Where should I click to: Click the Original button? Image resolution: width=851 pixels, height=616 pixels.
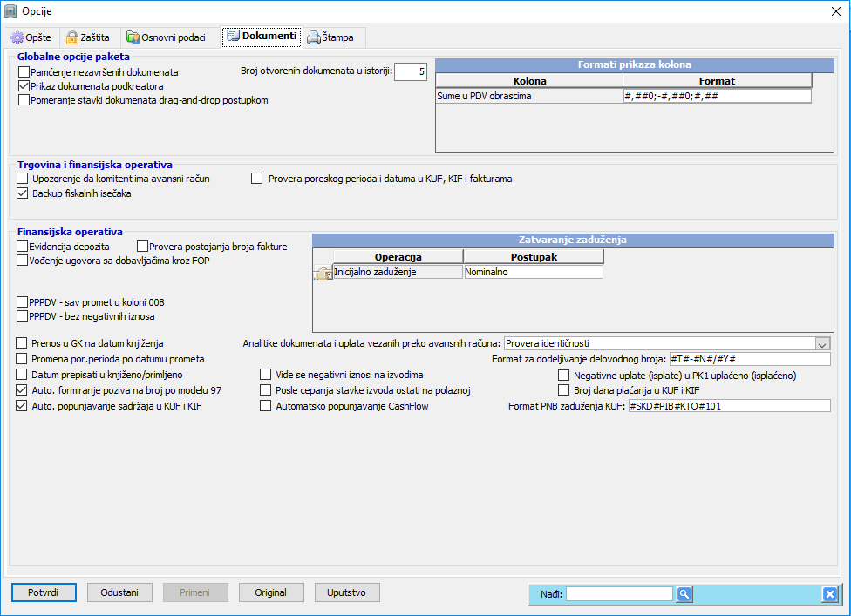(271, 592)
